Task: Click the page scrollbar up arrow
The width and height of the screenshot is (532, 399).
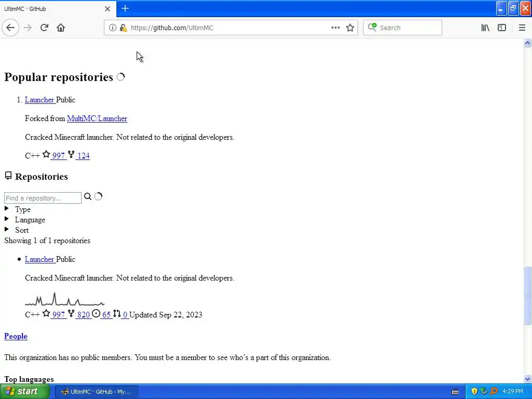Action: (x=527, y=43)
